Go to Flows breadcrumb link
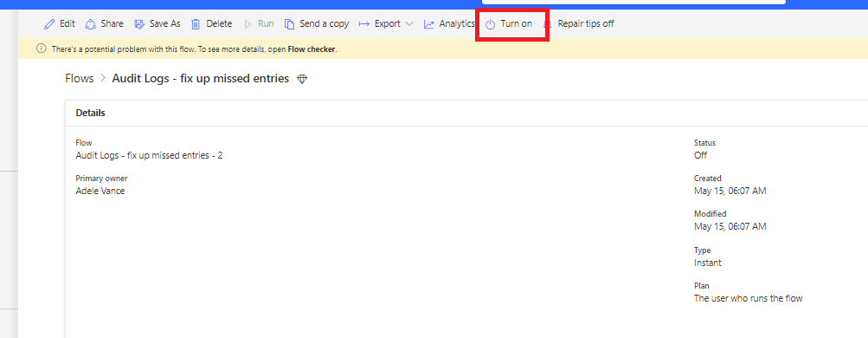 (x=80, y=79)
